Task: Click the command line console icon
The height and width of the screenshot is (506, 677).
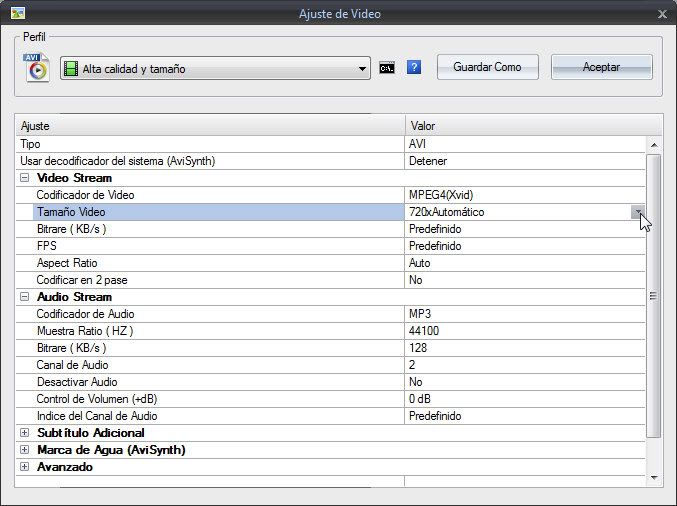Action: [387, 68]
